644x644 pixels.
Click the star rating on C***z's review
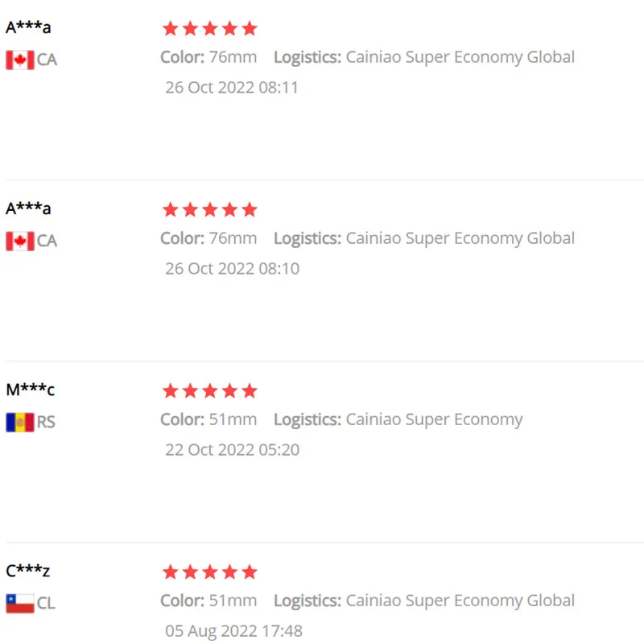tap(209, 572)
